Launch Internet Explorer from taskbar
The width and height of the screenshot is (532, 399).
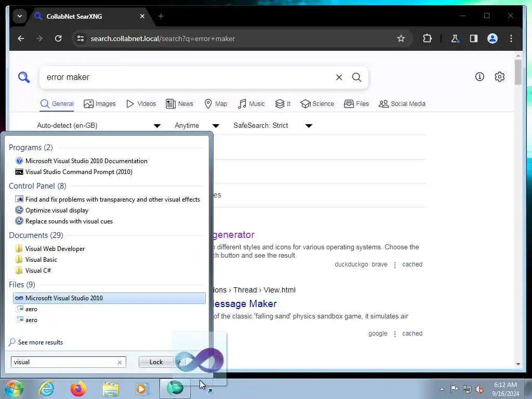[x=46, y=389]
